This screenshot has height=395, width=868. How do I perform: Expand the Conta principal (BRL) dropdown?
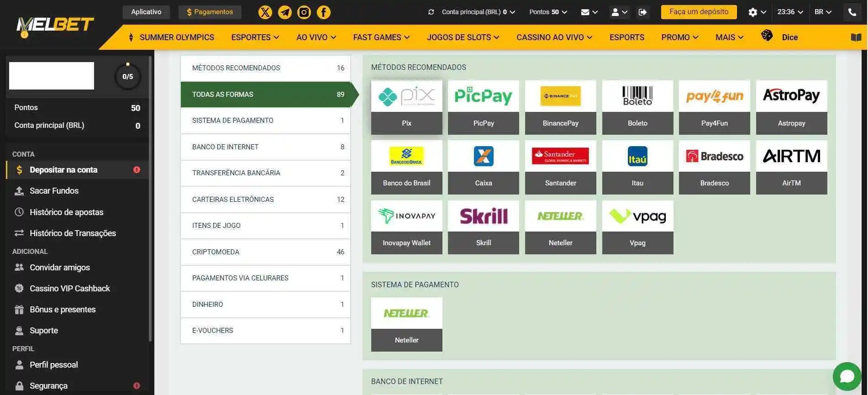point(478,12)
